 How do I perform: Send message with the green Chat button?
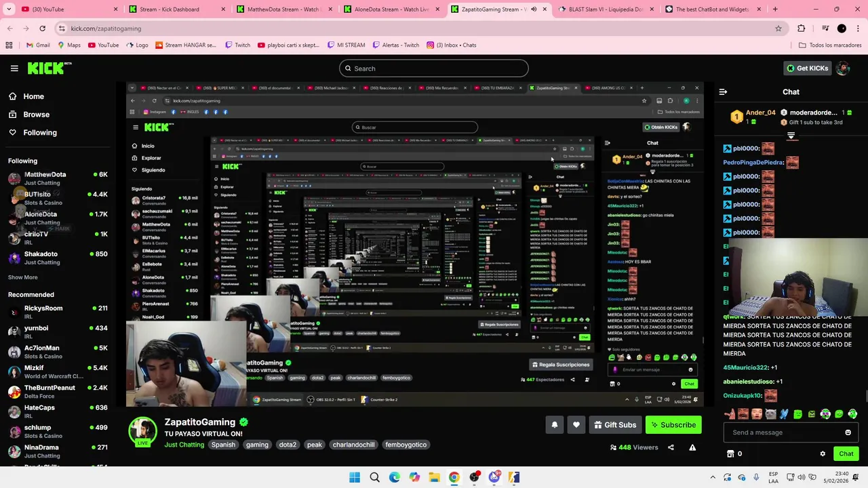pos(846,454)
